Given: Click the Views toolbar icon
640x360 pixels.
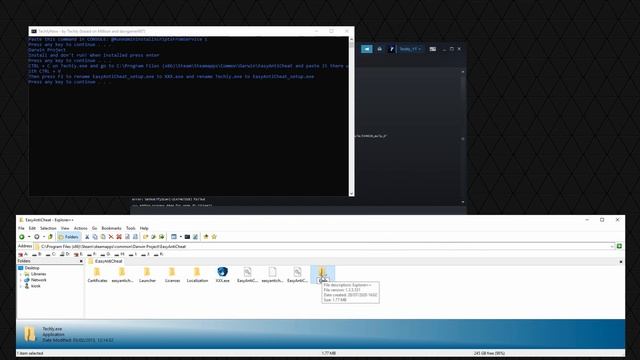Looking at the screenshot, I should click(x=173, y=237).
